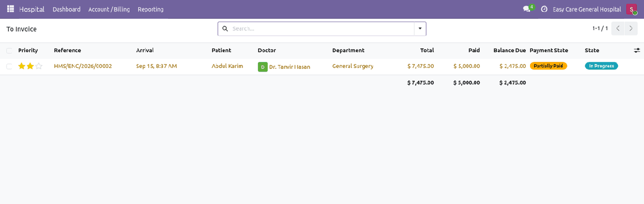Click the footer sum paid $ 5,000.00
The image size is (644, 204).
click(467, 83)
